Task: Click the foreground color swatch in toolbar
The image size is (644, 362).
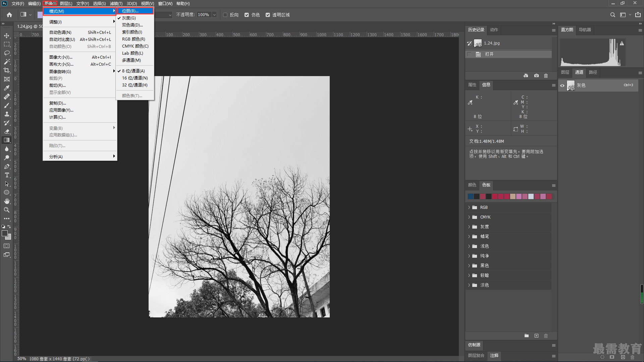Action: [x=5, y=233]
